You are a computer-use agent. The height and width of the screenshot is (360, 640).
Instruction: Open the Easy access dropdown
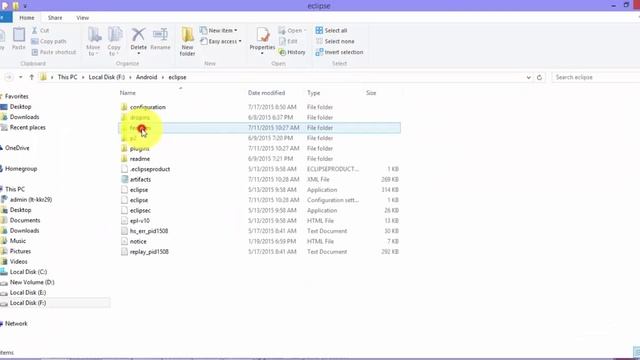(221, 41)
